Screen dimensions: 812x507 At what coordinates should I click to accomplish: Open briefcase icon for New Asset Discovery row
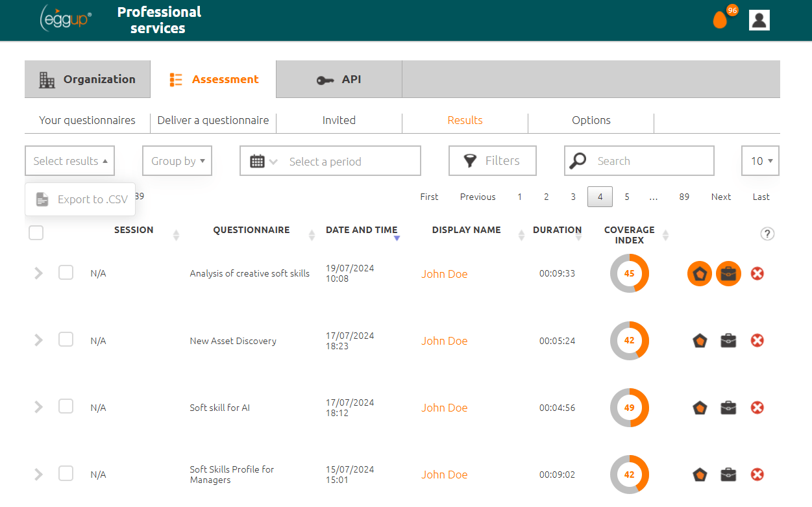(x=728, y=341)
